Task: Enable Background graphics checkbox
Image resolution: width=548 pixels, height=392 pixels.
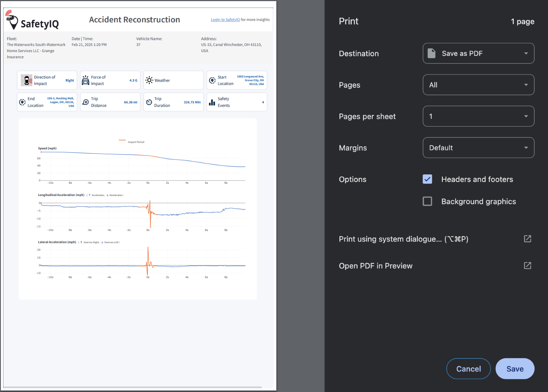Action: [x=427, y=201]
